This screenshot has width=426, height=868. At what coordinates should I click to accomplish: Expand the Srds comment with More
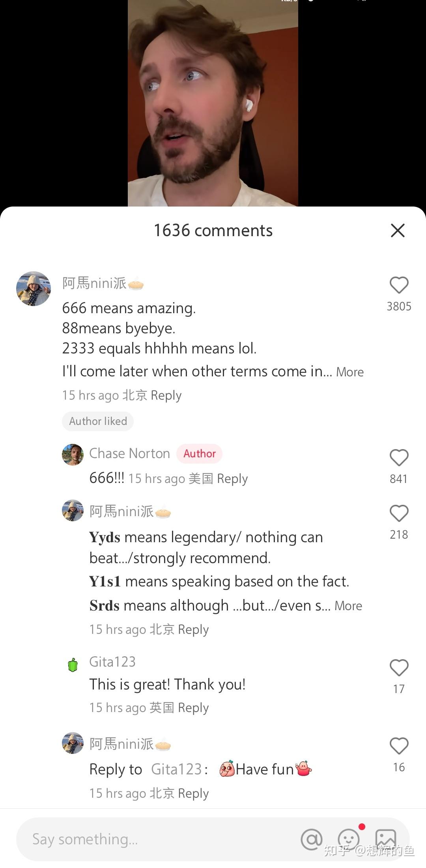(348, 606)
